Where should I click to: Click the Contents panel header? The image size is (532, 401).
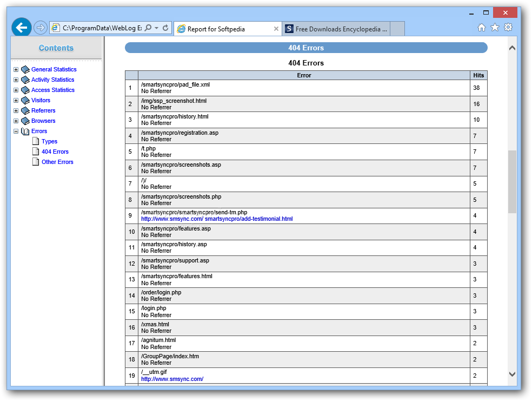pos(56,48)
